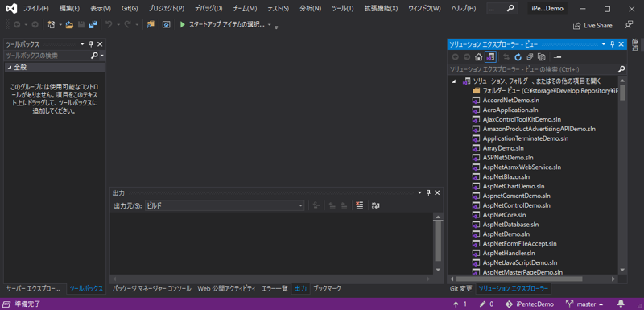Open the startup item selection dropdown arrow
This screenshot has height=310, width=644.
[x=270, y=25]
